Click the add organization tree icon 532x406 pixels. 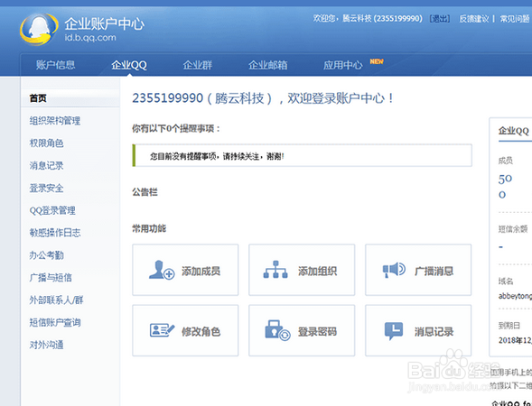[275, 270]
